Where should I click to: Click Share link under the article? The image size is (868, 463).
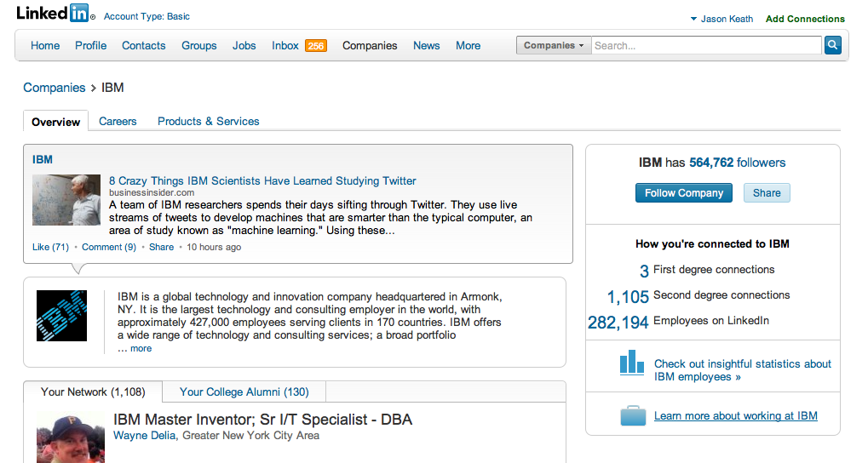(x=161, y=247)
